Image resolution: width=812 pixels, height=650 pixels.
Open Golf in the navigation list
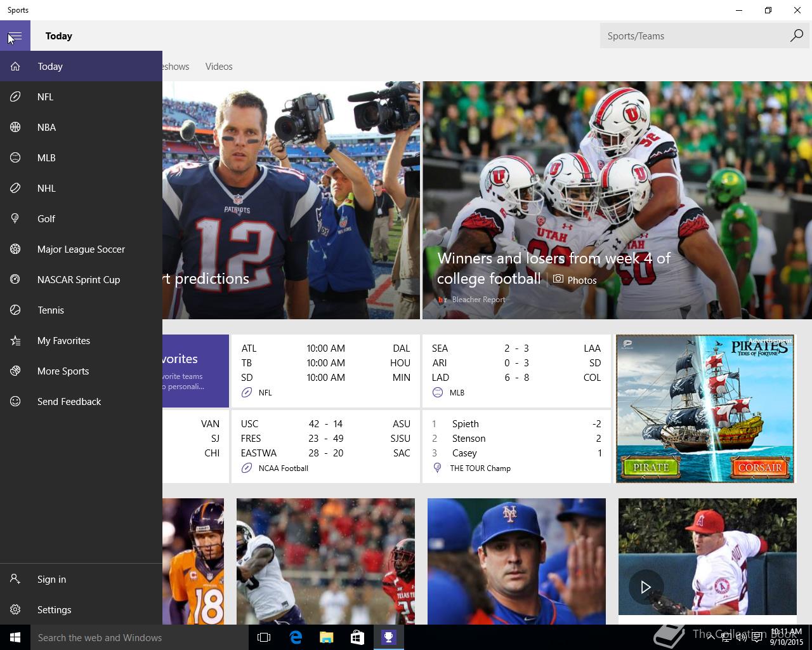click(81, 218)
